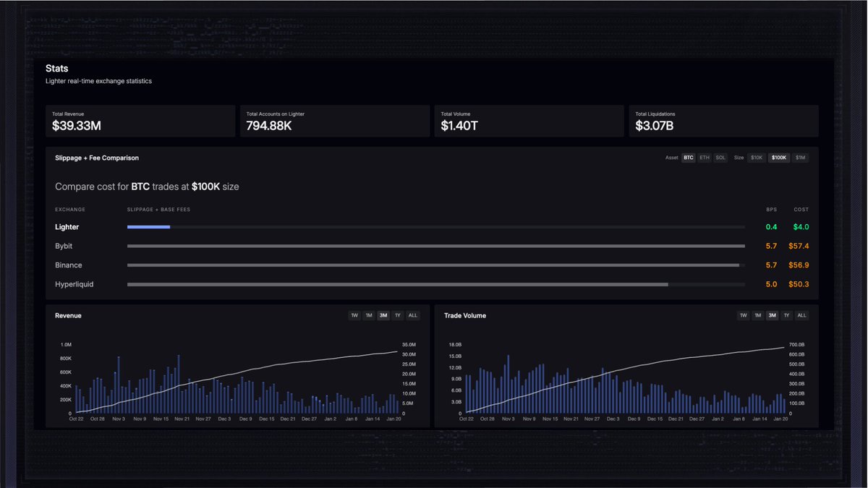Click the Total Volume $1.40T card
This screenshot has height=488, width=868.
(529, 121)
